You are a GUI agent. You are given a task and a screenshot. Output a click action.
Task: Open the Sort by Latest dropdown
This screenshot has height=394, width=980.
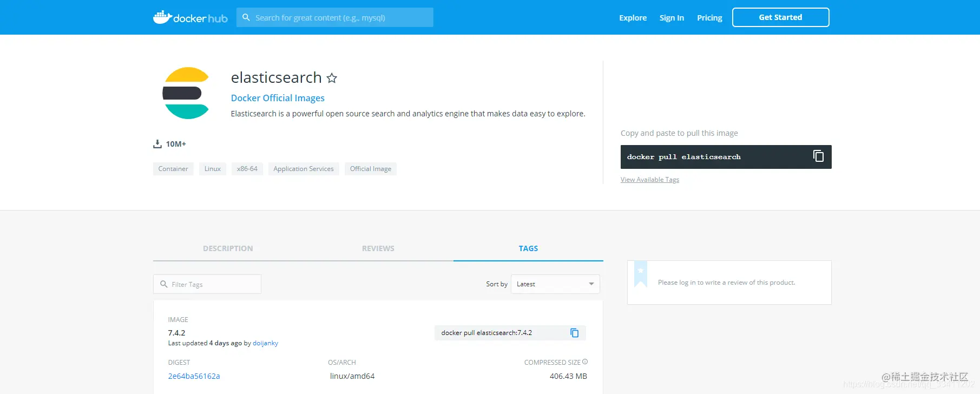click(555, 284)
